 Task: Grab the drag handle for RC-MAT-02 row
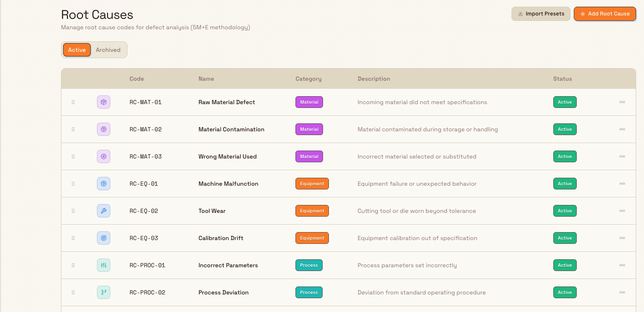(73, 129)
